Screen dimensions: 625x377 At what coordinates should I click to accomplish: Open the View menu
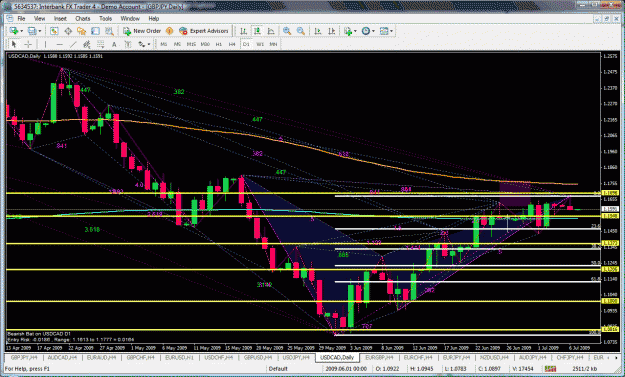pyautogui.click(x=39, y=18)
